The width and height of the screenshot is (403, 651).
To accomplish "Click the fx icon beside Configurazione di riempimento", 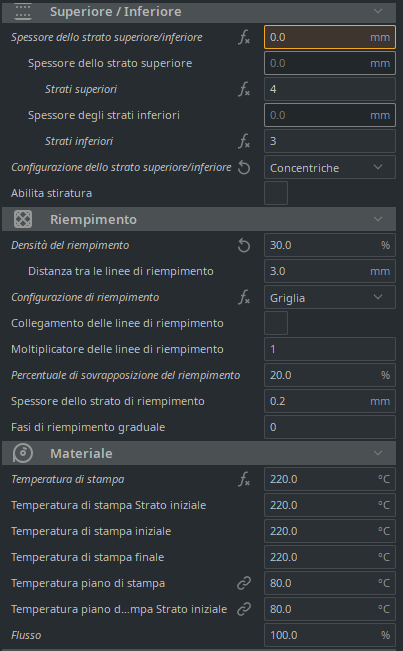I will (x=244, y=297).
